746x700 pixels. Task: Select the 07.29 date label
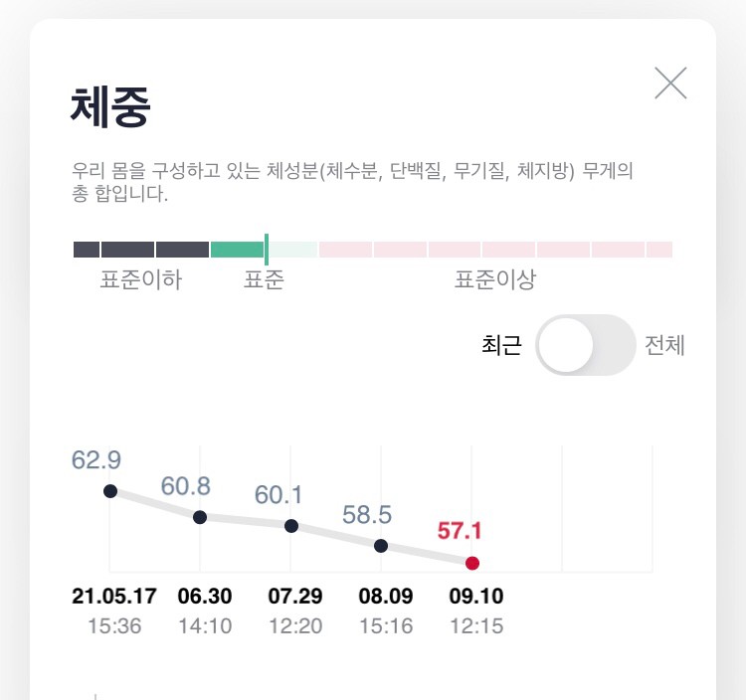[295, 597]
